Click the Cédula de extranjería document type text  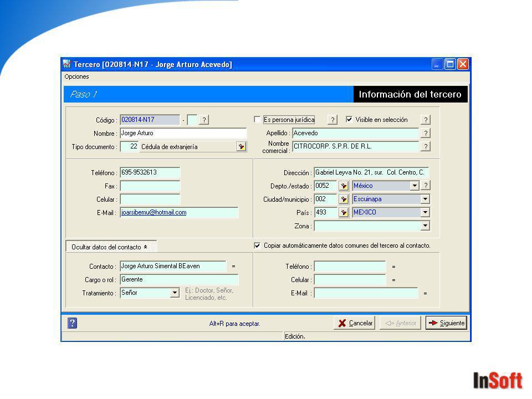170,147
